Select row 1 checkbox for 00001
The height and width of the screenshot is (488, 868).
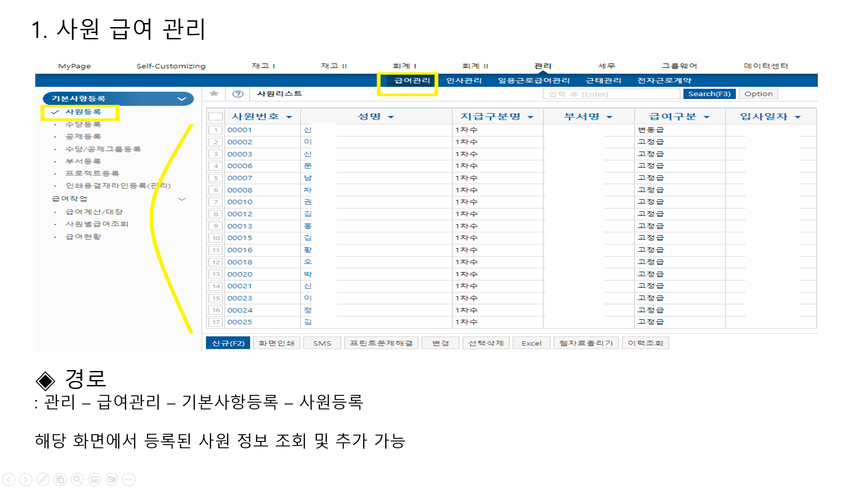coord(216,130)
